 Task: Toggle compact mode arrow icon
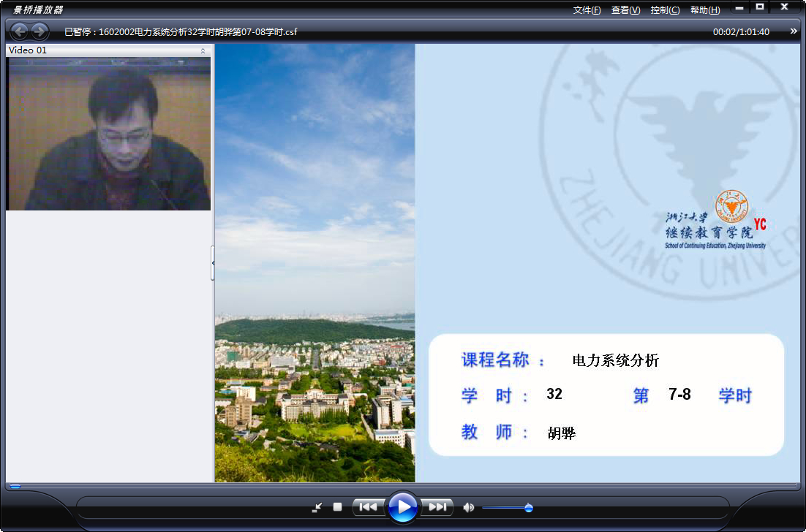click(x=317, y=507)
